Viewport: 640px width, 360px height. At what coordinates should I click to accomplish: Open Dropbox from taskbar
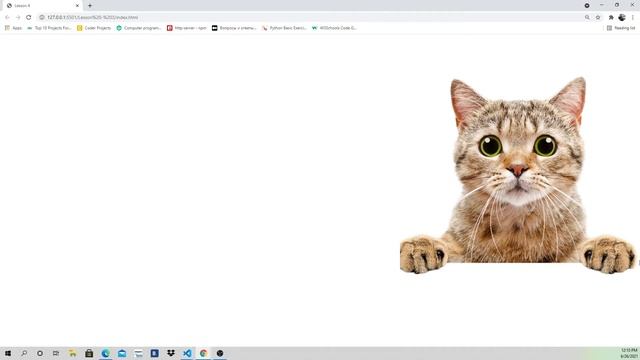(171, 353)
